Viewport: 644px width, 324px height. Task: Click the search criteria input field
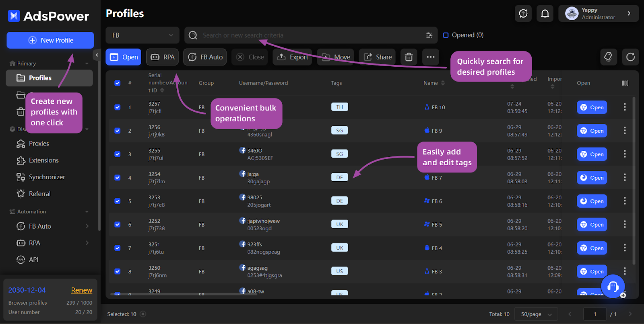coord(312,35)
